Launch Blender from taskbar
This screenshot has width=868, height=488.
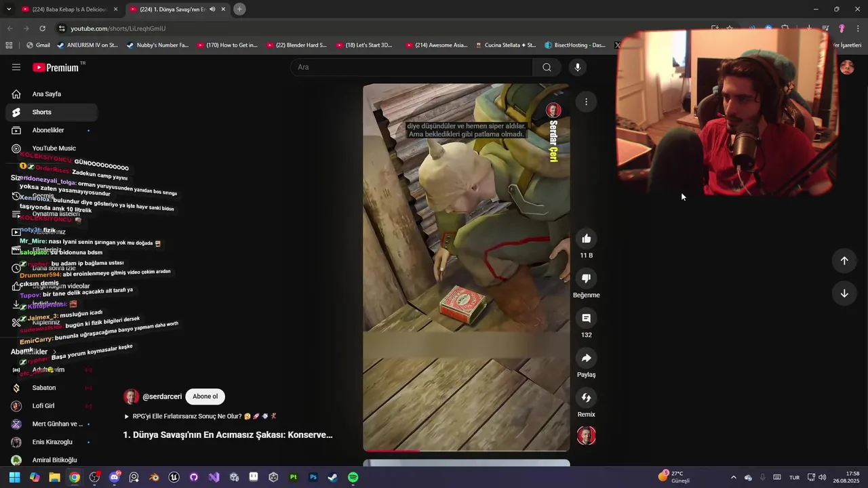click(154, 477)
